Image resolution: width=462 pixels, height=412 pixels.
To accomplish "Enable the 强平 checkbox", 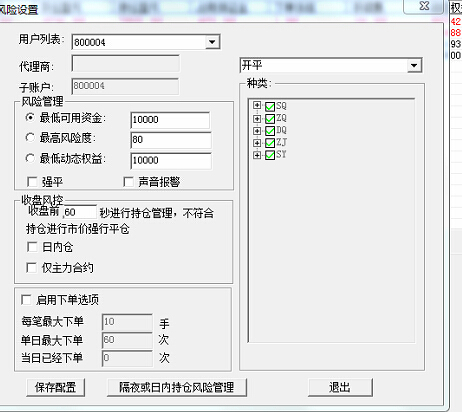I will point(32,182).
